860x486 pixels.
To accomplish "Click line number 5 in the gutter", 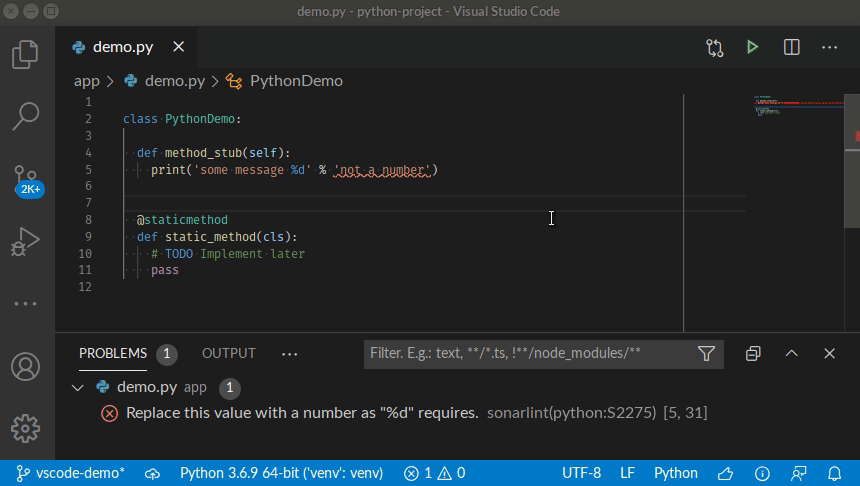I will pos(88,170).
